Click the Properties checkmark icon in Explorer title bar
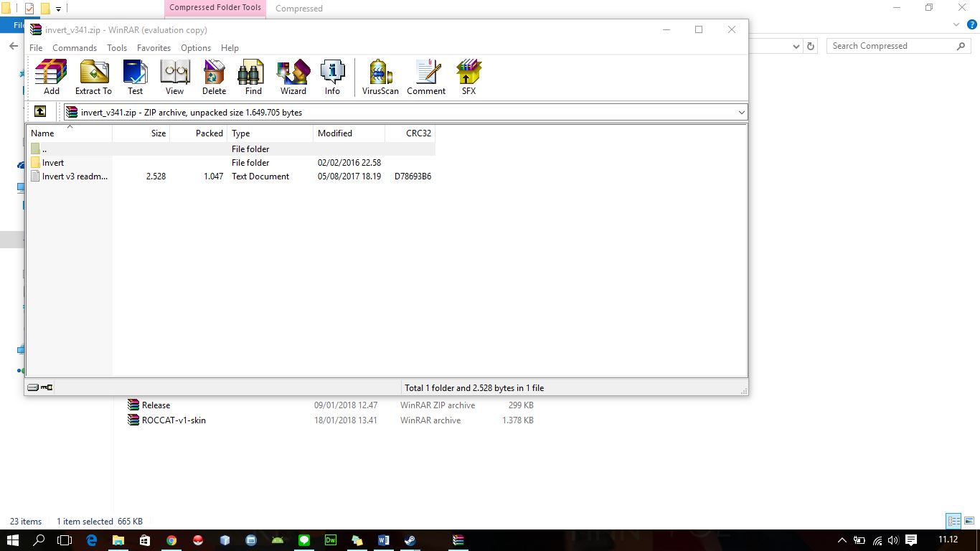980x551 pixels. [29, 9]
